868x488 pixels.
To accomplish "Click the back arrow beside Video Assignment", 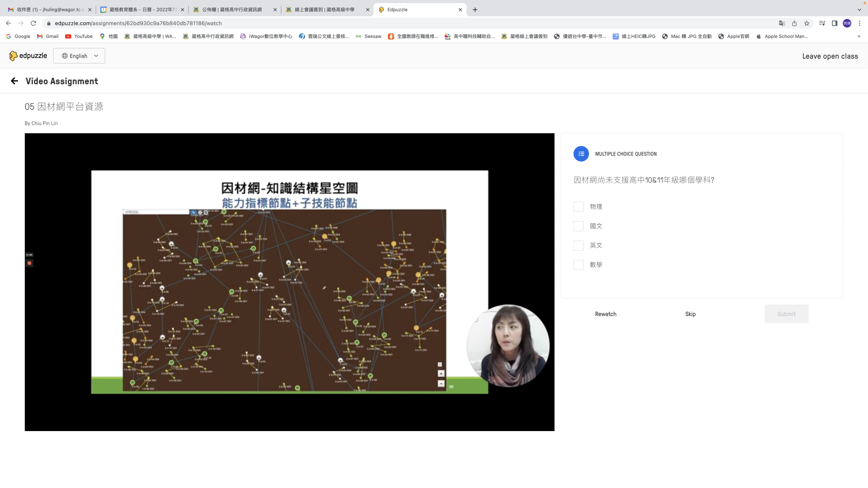I will 14,81.
